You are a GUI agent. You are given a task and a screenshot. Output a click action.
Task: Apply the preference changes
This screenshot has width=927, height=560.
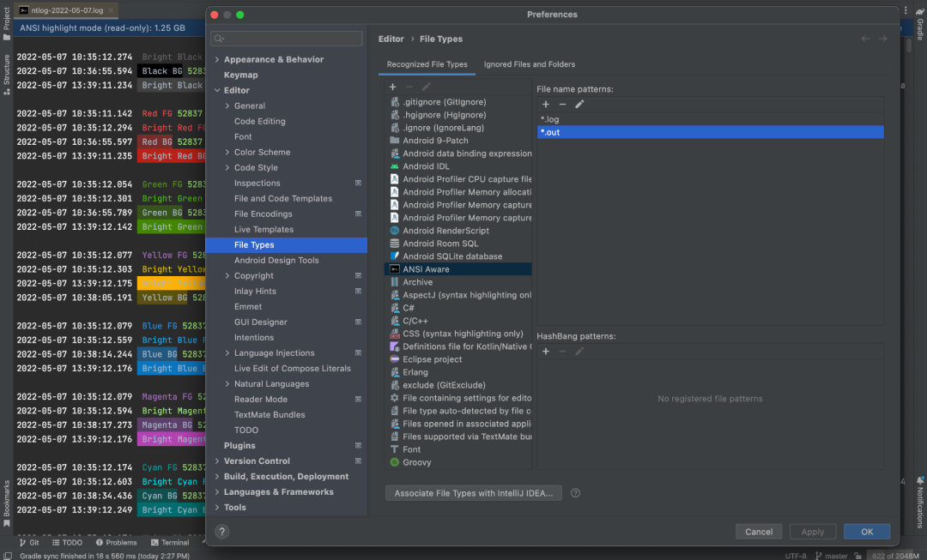point(812,531)
